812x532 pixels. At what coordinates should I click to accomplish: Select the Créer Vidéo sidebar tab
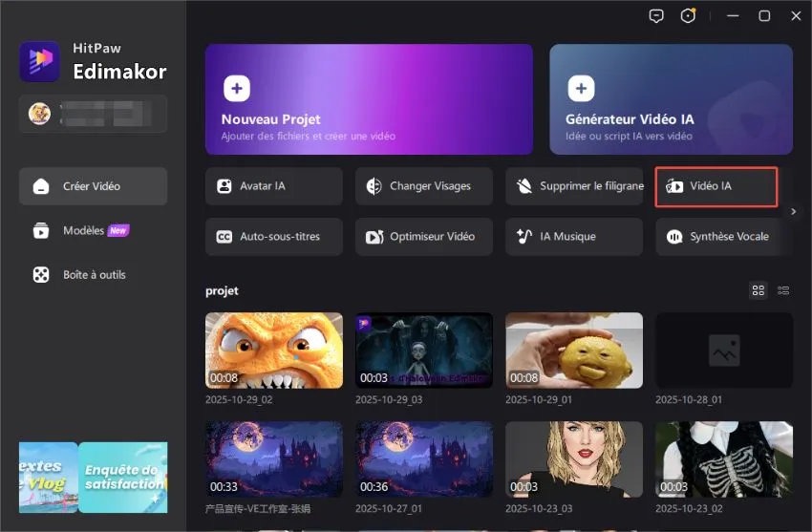93,186
